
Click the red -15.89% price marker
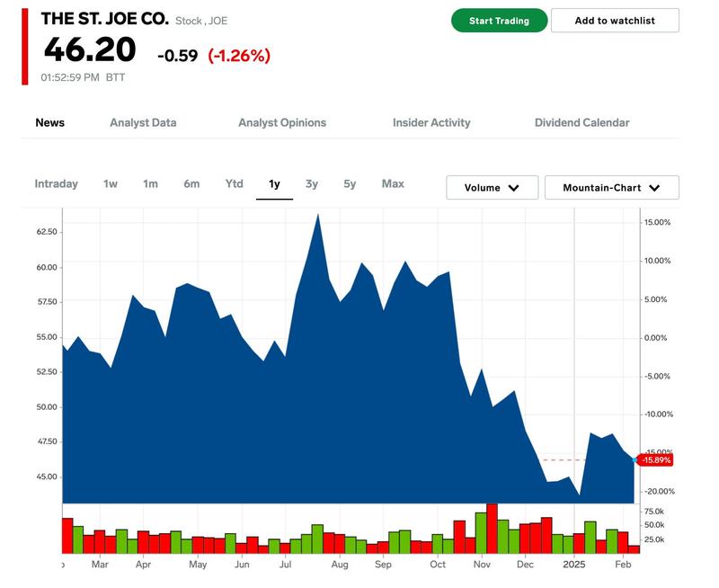(654, 459)
